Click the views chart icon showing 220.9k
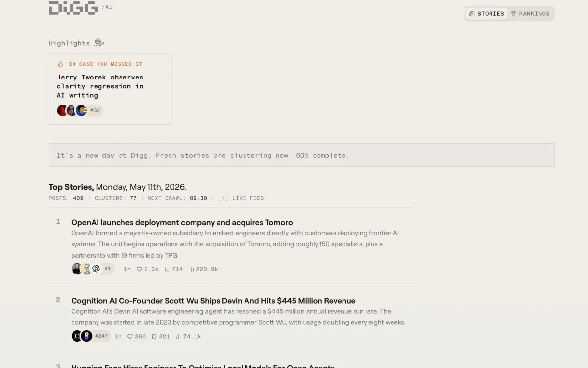This screenshot has height=368, width=588. (192, 269)
